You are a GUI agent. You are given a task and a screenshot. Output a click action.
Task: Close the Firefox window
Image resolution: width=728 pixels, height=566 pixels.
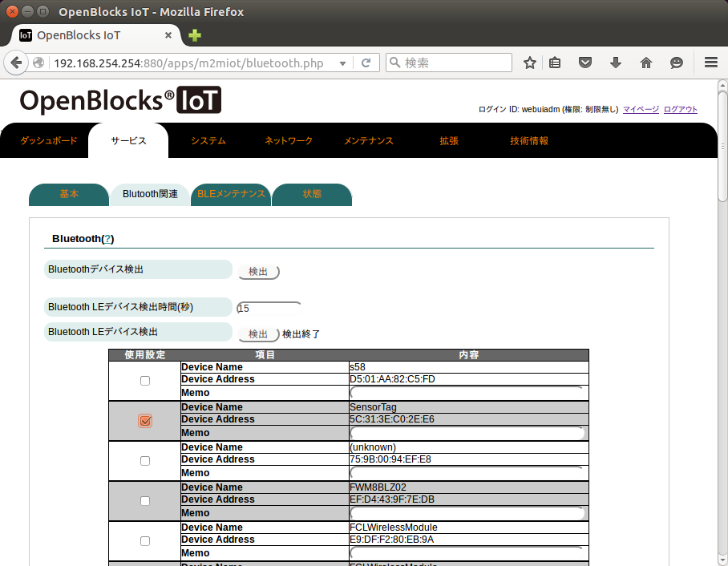(13, 11)
